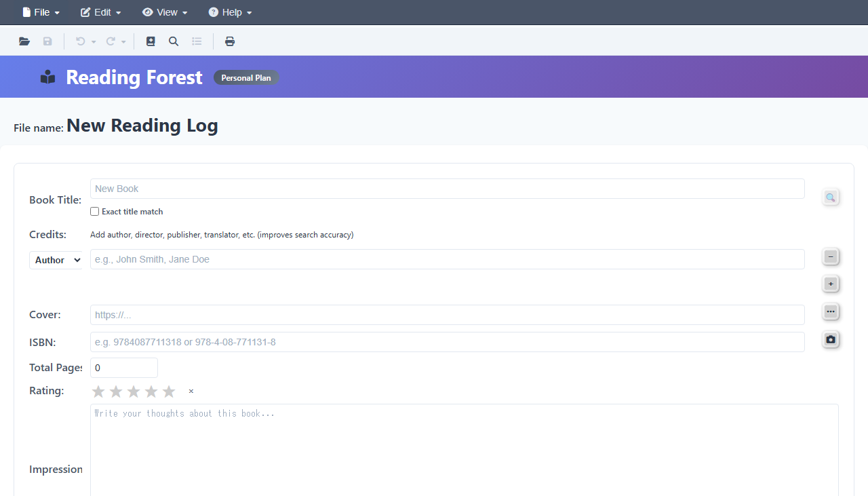Focus the Cover URL input field
This screenshot has width=868, height=496.
click(448, 315)
